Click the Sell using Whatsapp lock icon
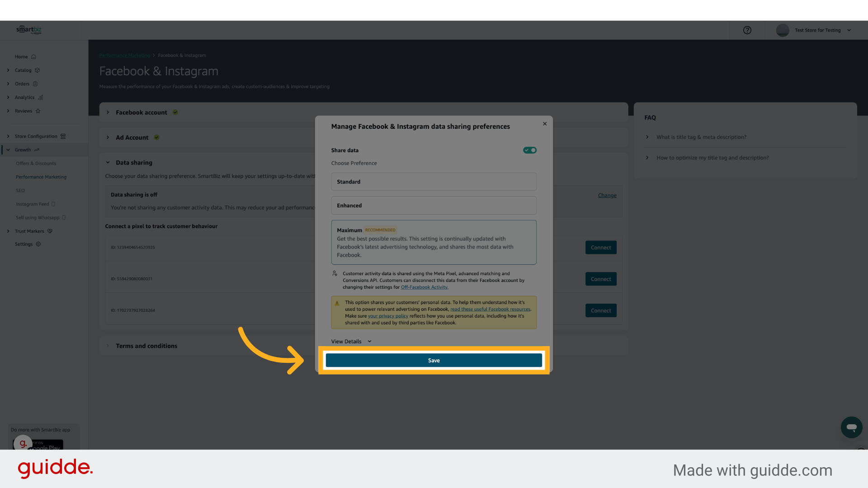Image resolution: width=868 pixels, height=488 pixels. pos(64,218)
